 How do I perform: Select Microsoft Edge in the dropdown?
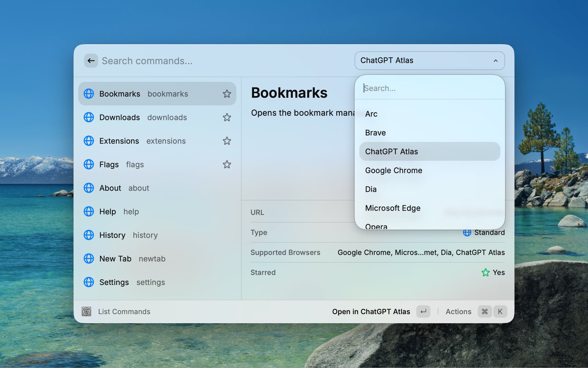[392, 208]
